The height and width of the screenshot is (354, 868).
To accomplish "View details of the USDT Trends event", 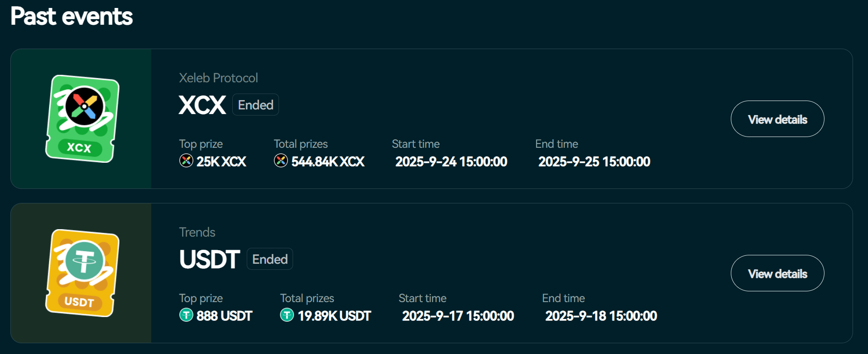I will 777,273.
